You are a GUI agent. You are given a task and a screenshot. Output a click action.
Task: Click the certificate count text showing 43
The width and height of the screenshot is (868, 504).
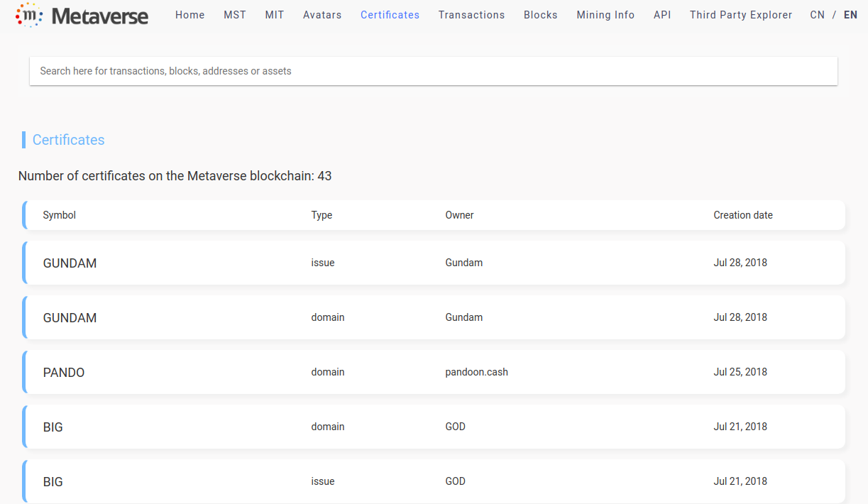pos(175,176)
